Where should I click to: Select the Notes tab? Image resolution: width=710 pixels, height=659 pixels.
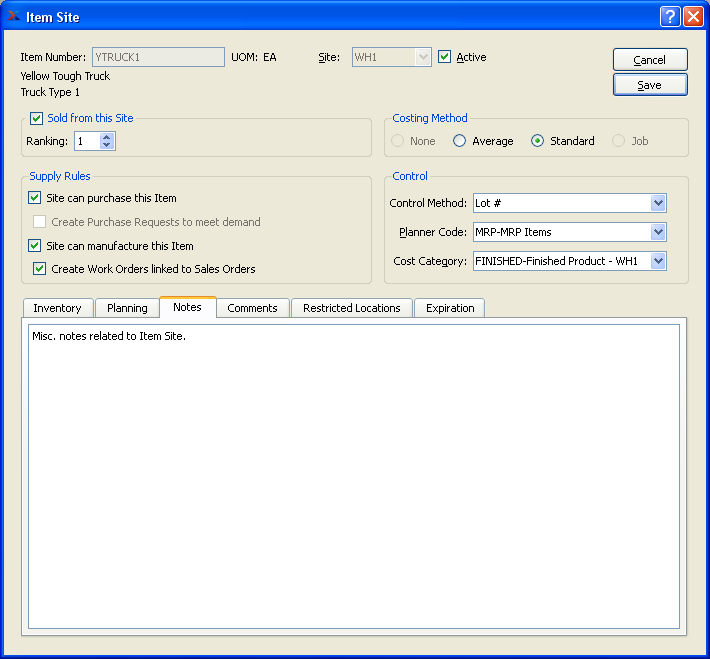(187, 307)
